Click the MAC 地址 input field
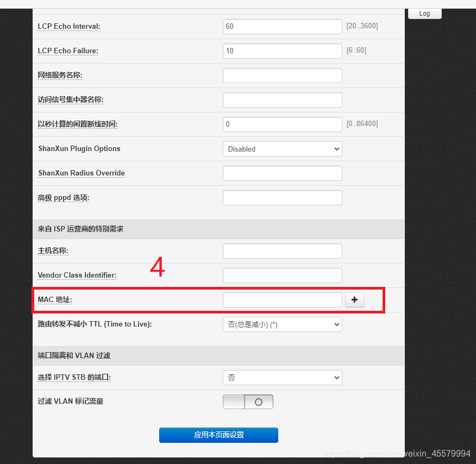The width and height of the screenshot is (476, 464). tap(283, 300)
